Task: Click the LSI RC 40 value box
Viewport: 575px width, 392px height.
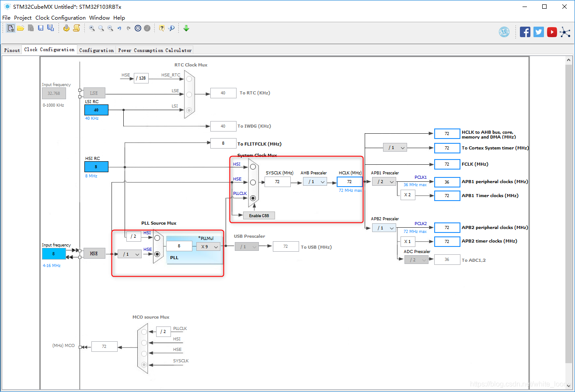Action: pos(96,110)
